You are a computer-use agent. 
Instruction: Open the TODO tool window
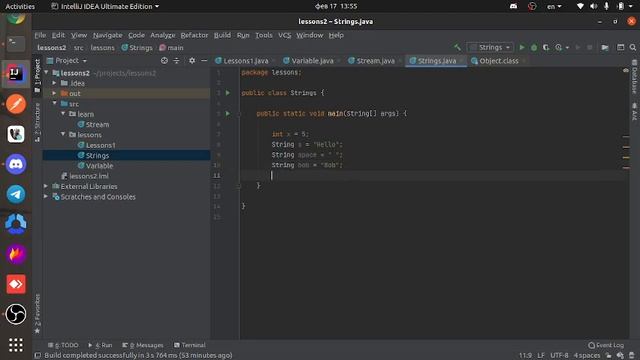(x=63, y=345)
